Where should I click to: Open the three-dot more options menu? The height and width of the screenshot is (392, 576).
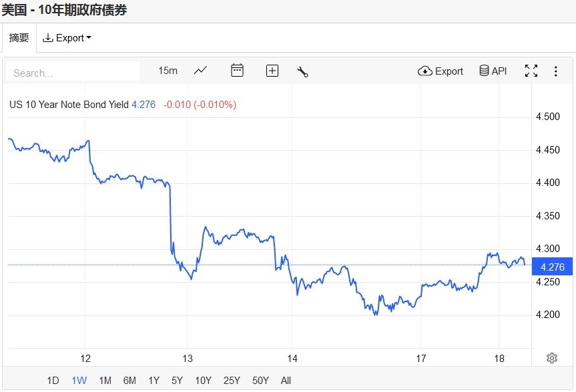555,71
